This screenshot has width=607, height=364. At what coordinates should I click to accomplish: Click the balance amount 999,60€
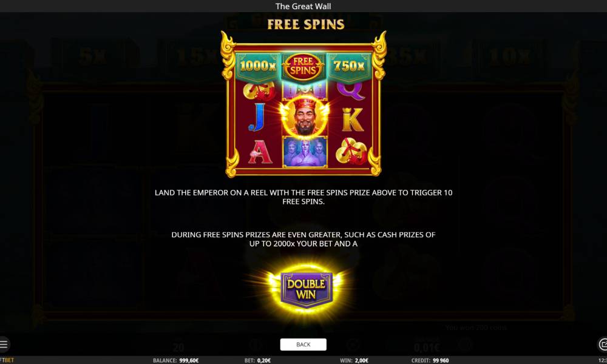pyautogui.click(x=189, y=360)
